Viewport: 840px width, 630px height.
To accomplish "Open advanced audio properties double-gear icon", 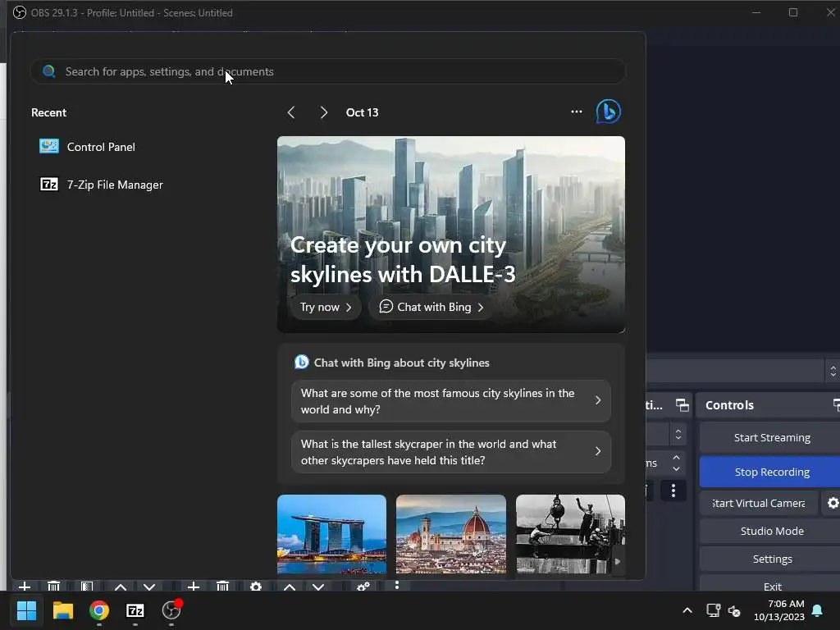I will pos(363,587).
